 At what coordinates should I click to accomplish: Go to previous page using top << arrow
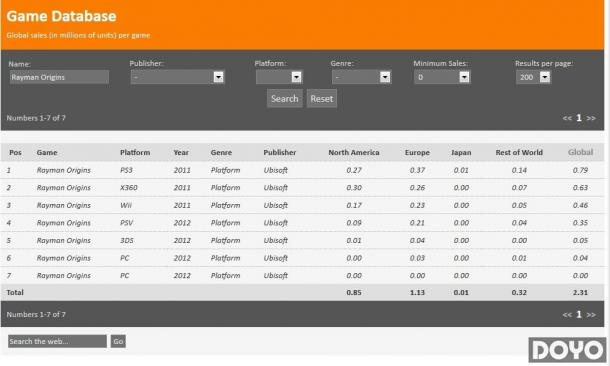[567, 118]
